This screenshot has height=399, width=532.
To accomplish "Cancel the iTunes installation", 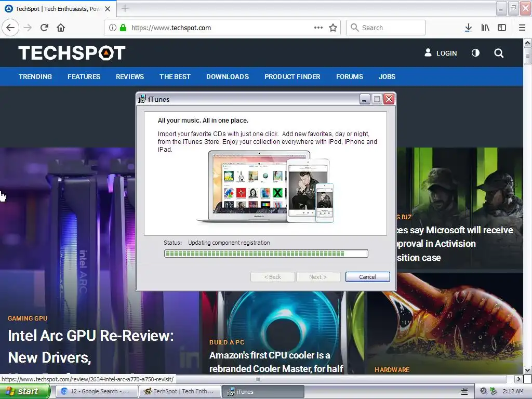I will [x=367, y=277].
